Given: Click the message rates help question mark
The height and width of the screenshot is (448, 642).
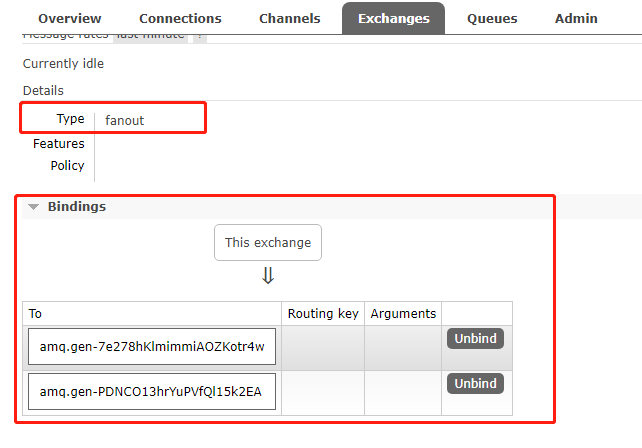Looking at the screenshot, I should coord(200,37).
